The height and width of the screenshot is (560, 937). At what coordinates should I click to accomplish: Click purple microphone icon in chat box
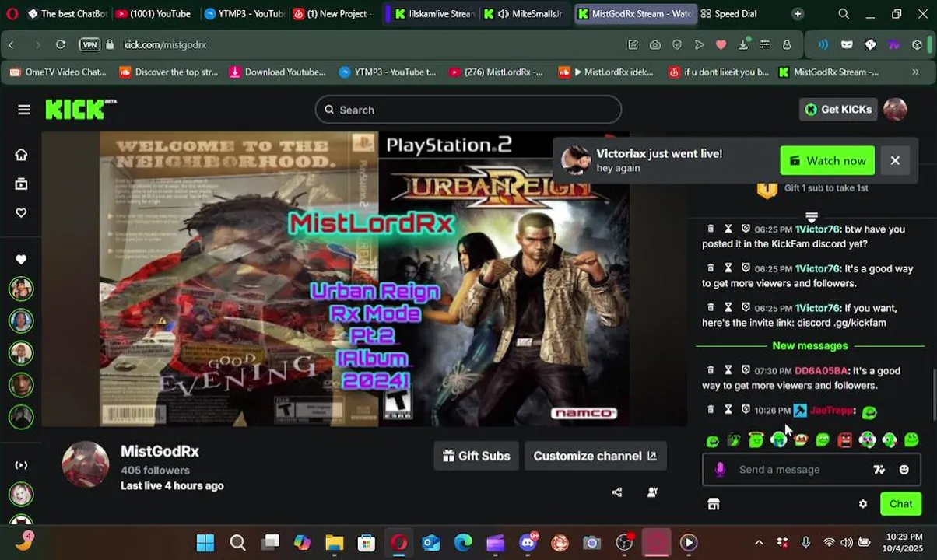point(720,469)
